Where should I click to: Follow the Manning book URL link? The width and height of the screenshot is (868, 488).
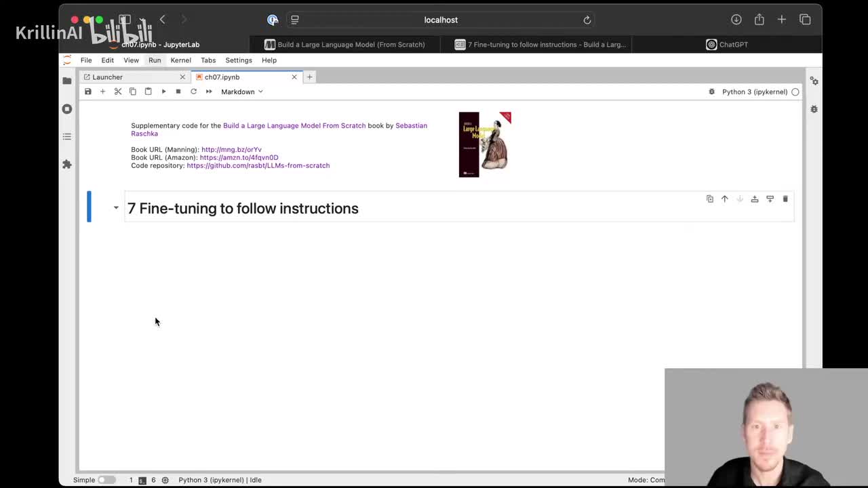[x=231, y=149]
